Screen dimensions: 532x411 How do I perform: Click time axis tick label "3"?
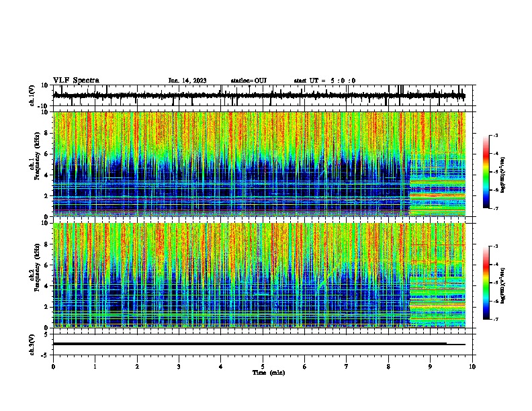pyautogui.click(x=179, y=367)
